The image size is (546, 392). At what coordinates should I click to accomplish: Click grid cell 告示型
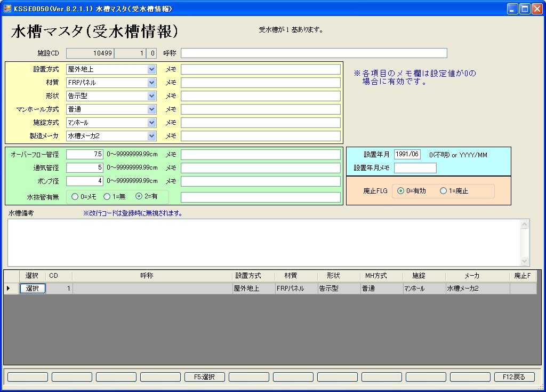[x=339, y=289]
